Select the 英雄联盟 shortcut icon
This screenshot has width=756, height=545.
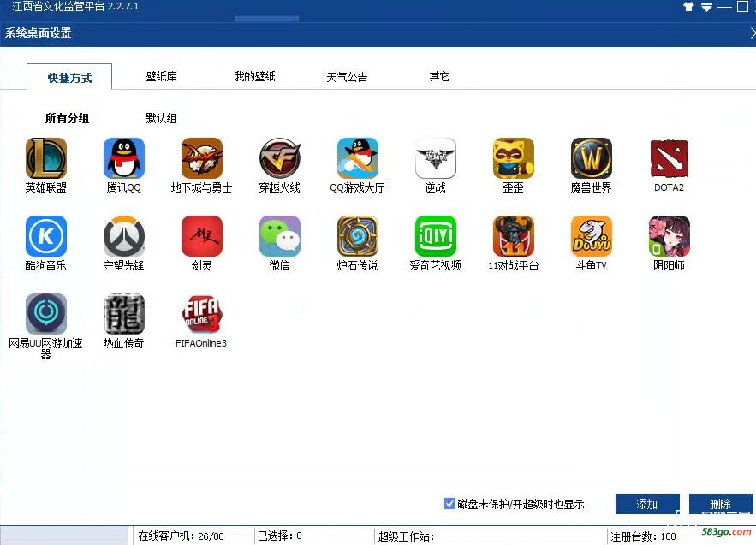(45, 158)
